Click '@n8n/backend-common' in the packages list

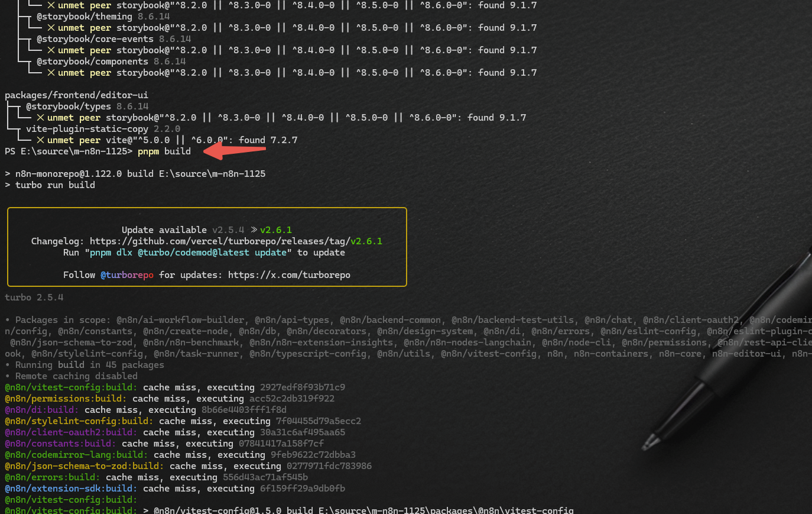(x=390, y=320)
